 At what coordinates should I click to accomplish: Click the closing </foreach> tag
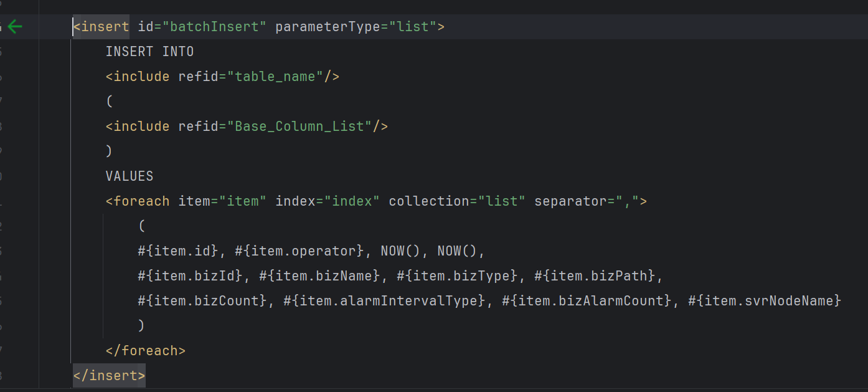point(146,351)
